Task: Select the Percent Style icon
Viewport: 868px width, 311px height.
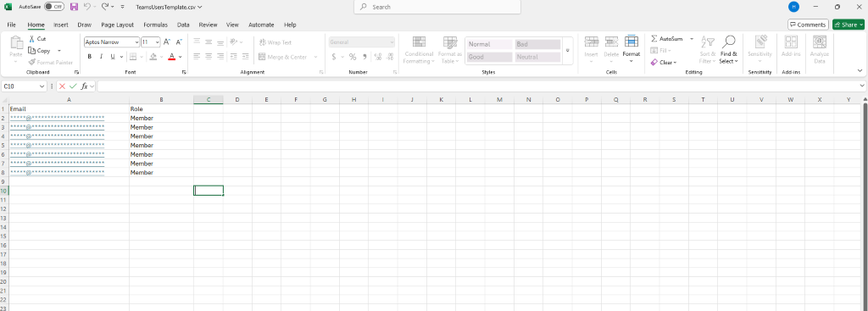Action: (352, 57)
